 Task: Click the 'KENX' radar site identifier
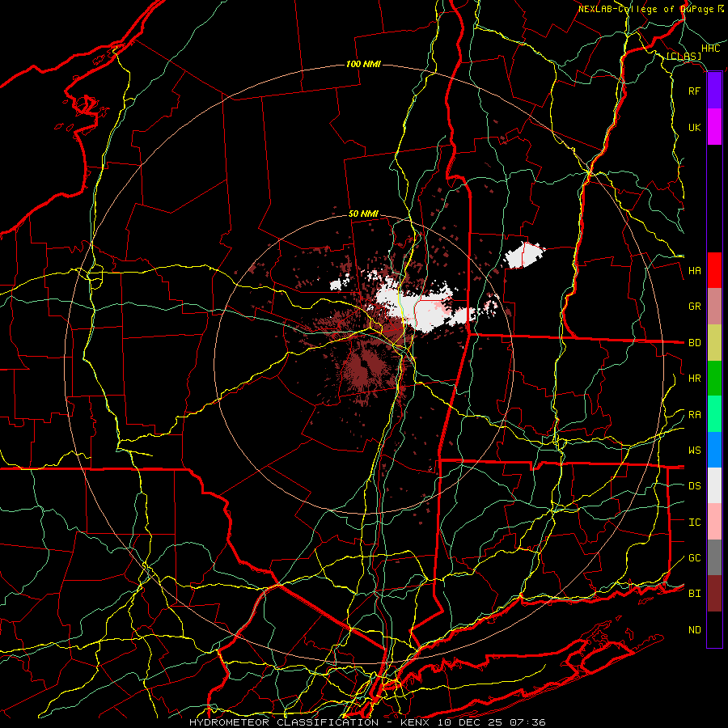tap(414, 722)
